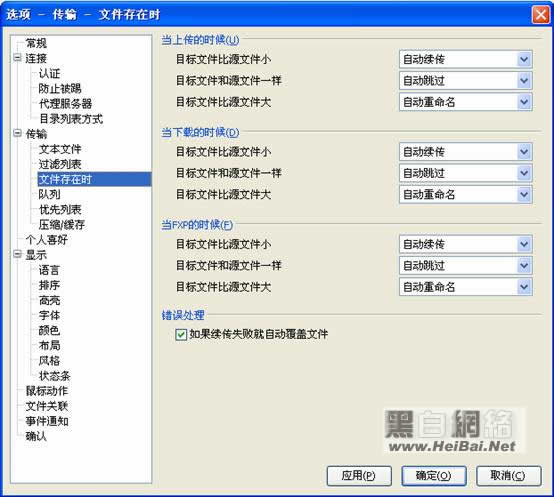
Task: Open the 事件通知 settings page
Action: coord(46,421)
